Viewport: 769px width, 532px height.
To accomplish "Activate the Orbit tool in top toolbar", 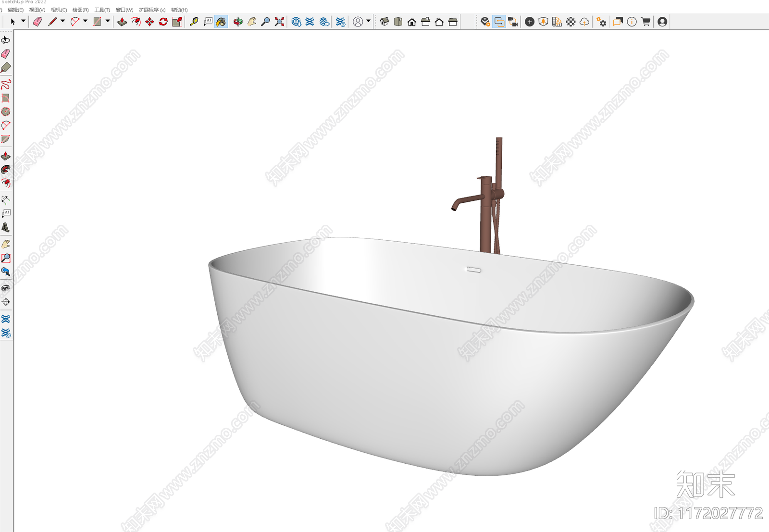I will click(238, 22).
